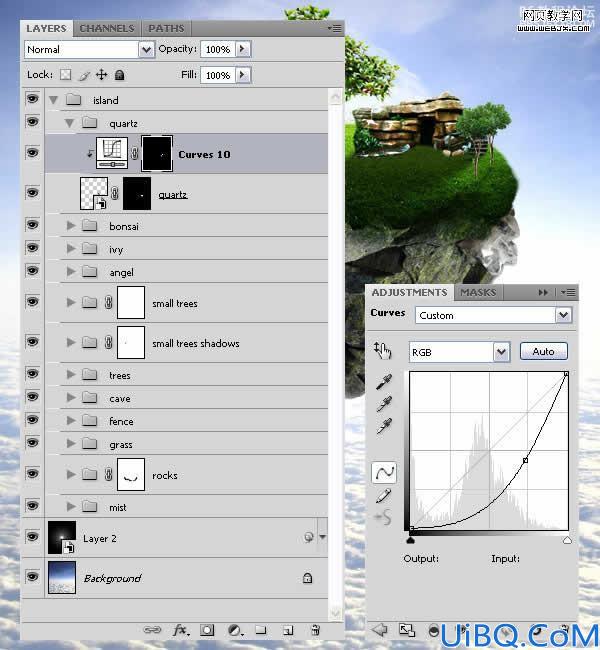Lock all layer attributes
Image resolution: width=600 pixels, height=650 pixels.
[119, 75]
